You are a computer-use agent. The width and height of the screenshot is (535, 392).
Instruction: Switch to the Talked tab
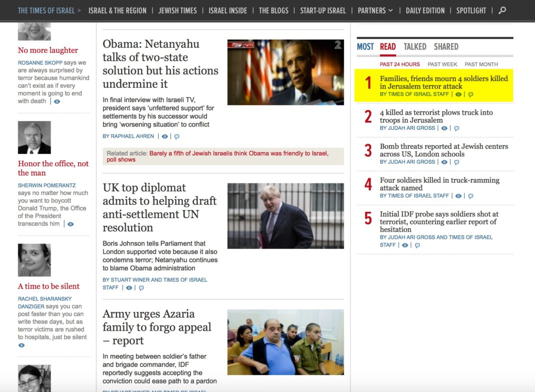(415, 47)
